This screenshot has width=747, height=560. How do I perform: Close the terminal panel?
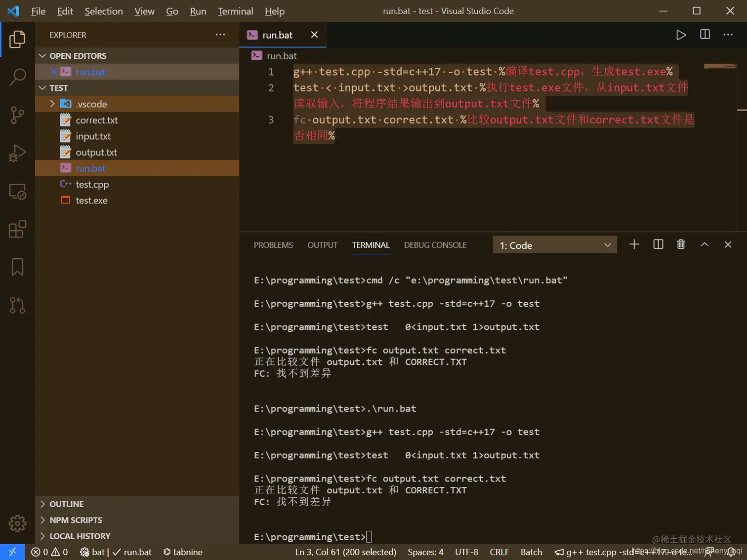pos(728,244)
